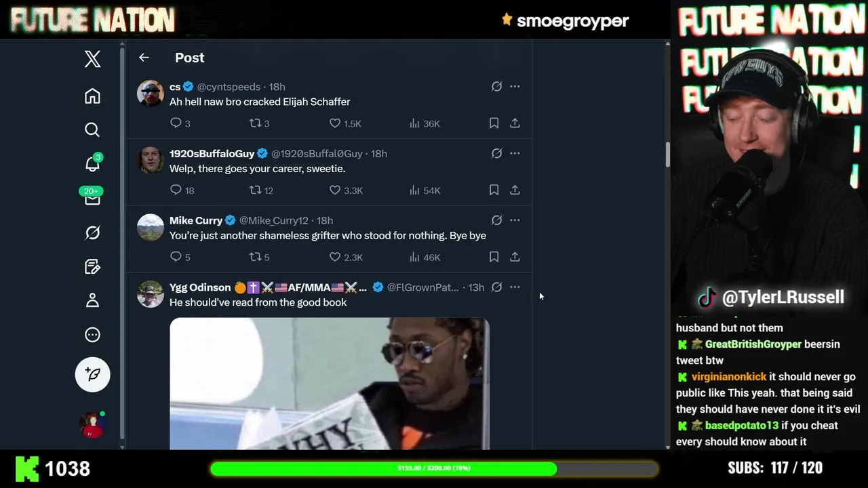Open three-dot menu on Mike Curry's reply
The height and width of the screenshot is (488, 868).
(x=515, y=220)
